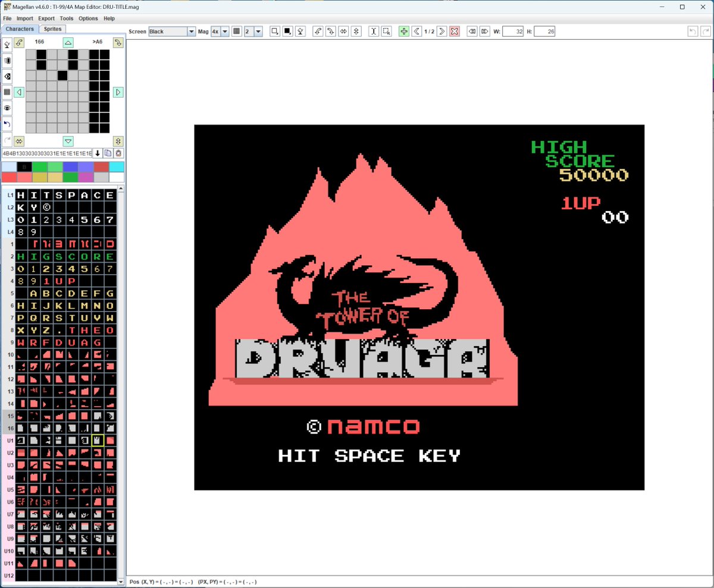714x588 pixels.
Task: Select the yellow-highlighted tile in row U1
Action: [97, 441]
